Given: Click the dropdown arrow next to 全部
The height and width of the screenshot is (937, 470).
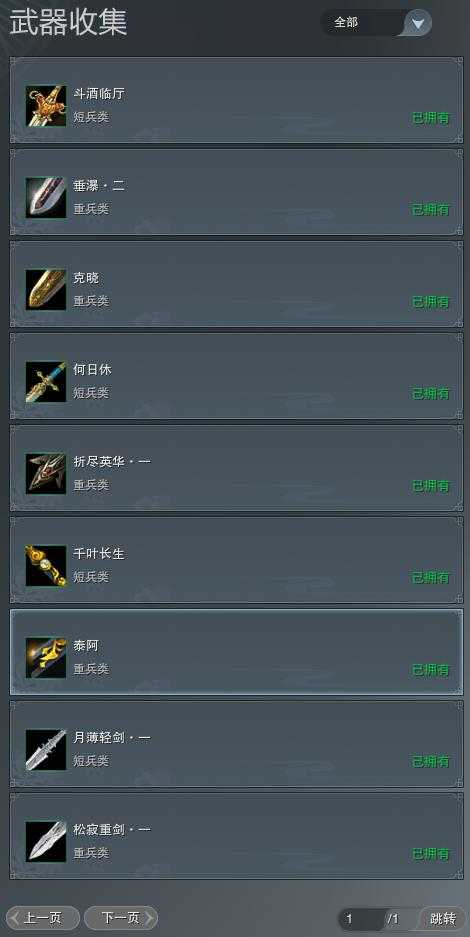Looking at the screenshot, I should pyautogui.click(x=418, y=23).
